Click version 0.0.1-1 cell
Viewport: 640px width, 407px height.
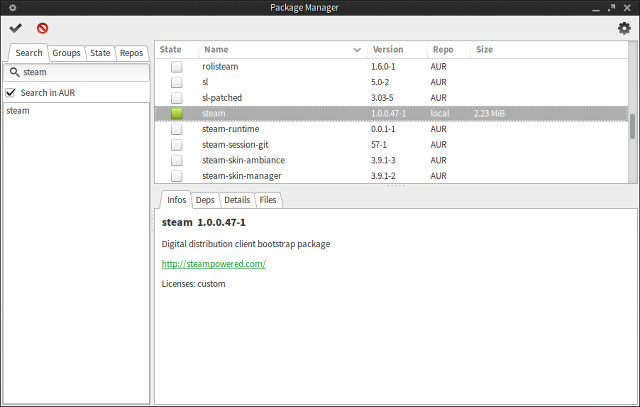383,129
